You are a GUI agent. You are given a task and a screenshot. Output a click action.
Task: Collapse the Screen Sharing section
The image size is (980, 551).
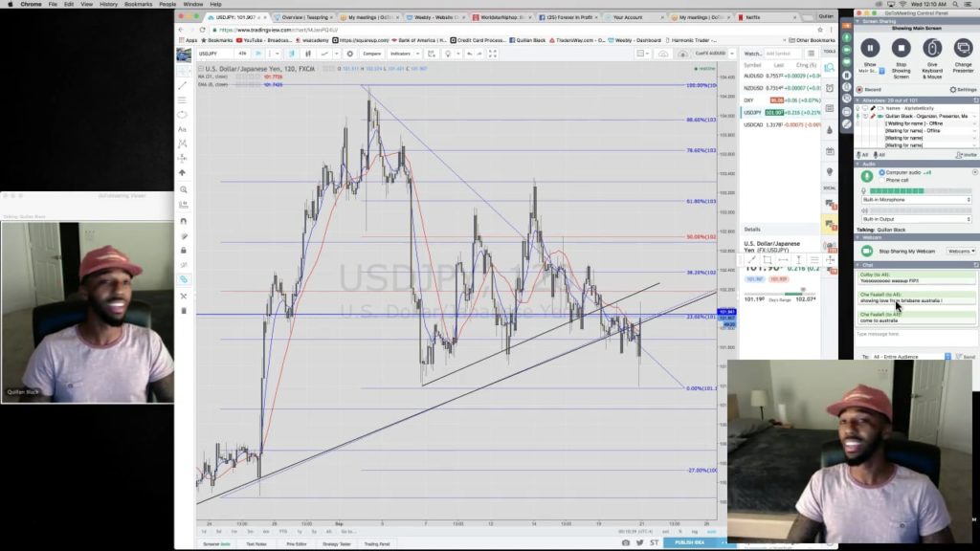tap(858, 21)
